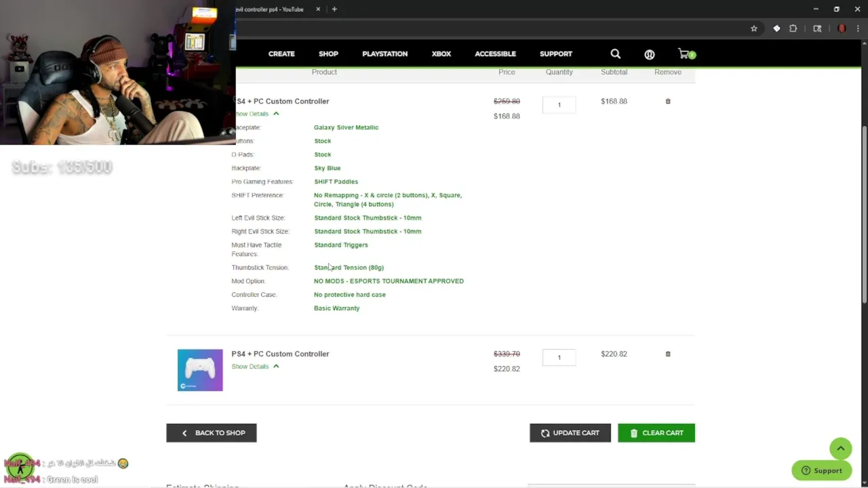Click the $168.88 subtotal amount
Image resolution: width=868 pixels, height=488 pixels.
point(614,101)
